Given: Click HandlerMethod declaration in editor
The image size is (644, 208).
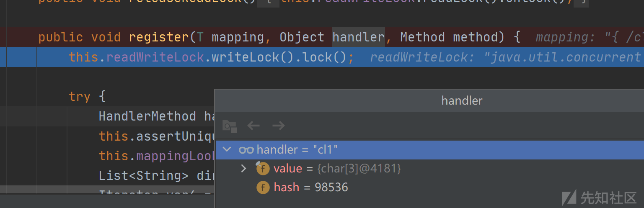Looking at the screenshot, I should tap(147, 116).
